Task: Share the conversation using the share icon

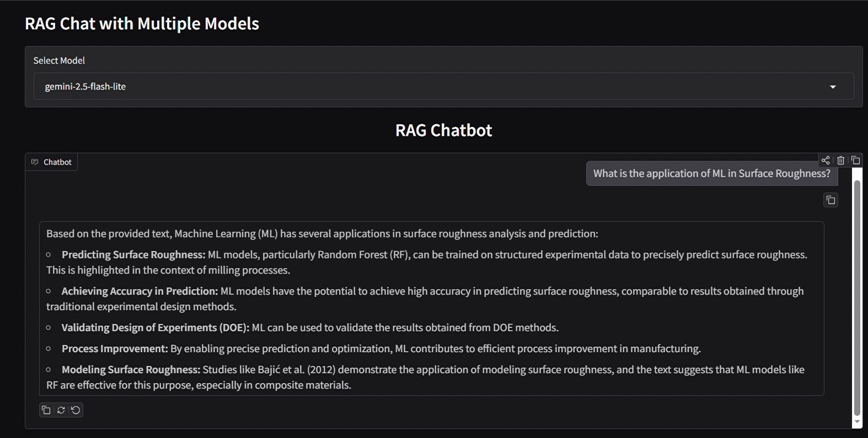Action: pyautogui.click(x=826, y=160)
